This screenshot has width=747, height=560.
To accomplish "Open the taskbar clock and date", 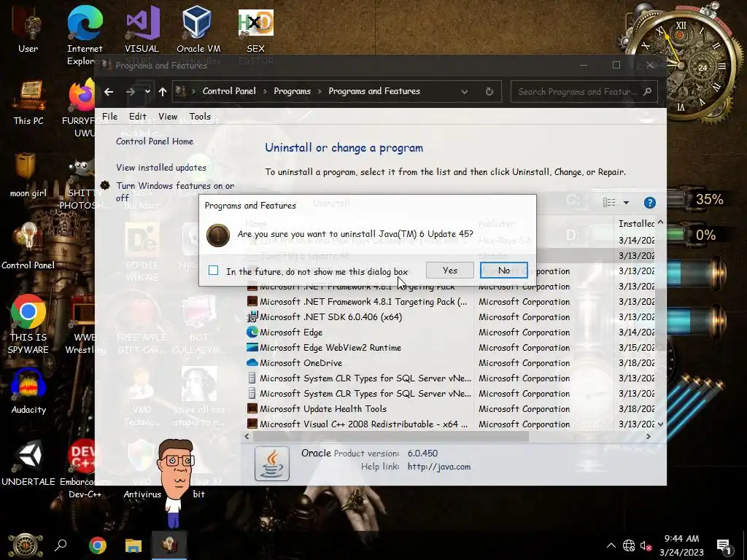I will coord(682,545).
